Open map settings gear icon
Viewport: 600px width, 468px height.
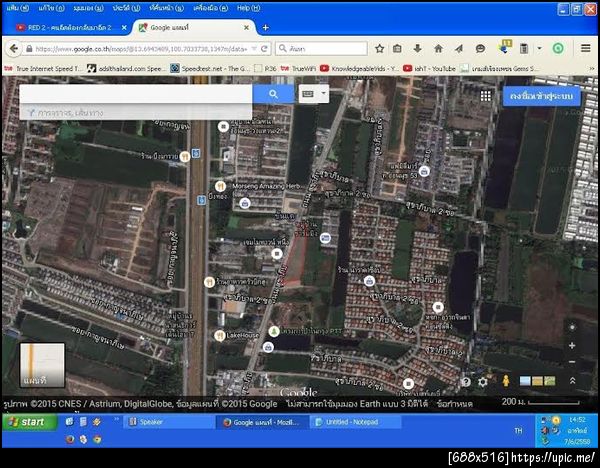483,382
